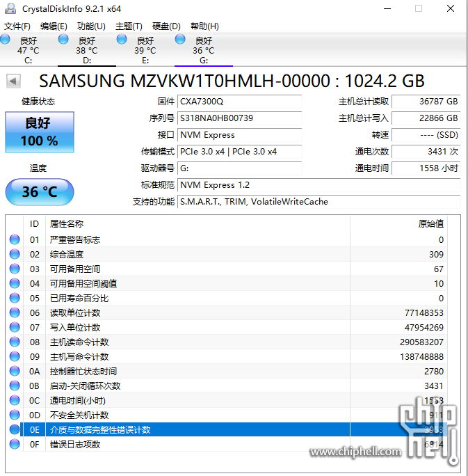This screenshot has height=476, width=468.
Task: Click total host writes value 22866 GB
Action: [426, 118]
